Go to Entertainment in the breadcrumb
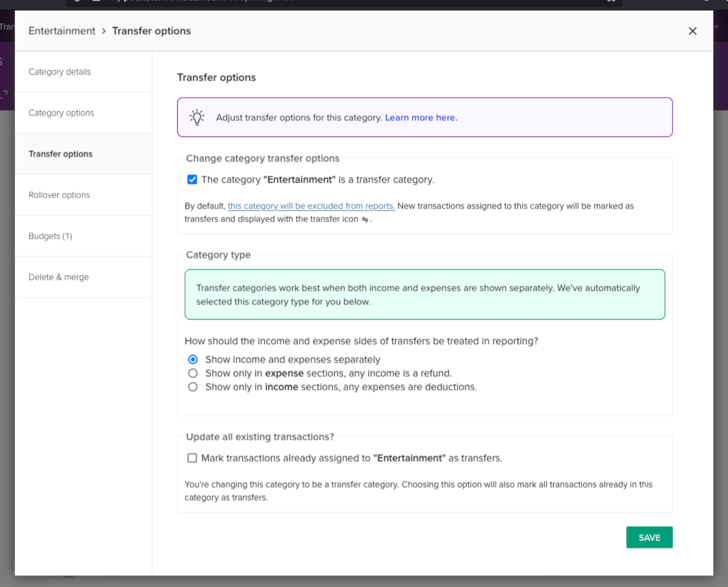This screenshot has width=728, height=587. tap(62, 31)
